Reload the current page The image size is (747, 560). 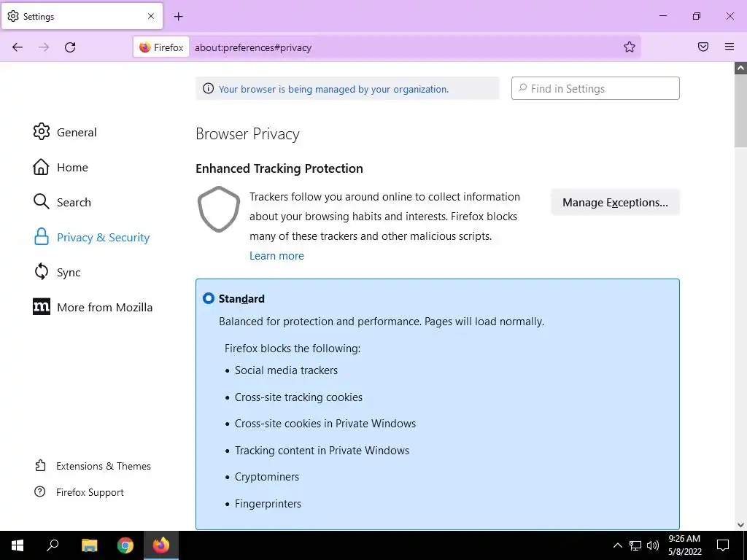click(70, 47)
